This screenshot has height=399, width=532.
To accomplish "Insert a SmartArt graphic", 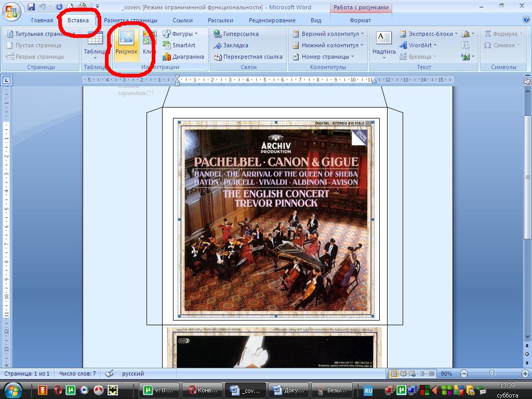I will [179, 45].
